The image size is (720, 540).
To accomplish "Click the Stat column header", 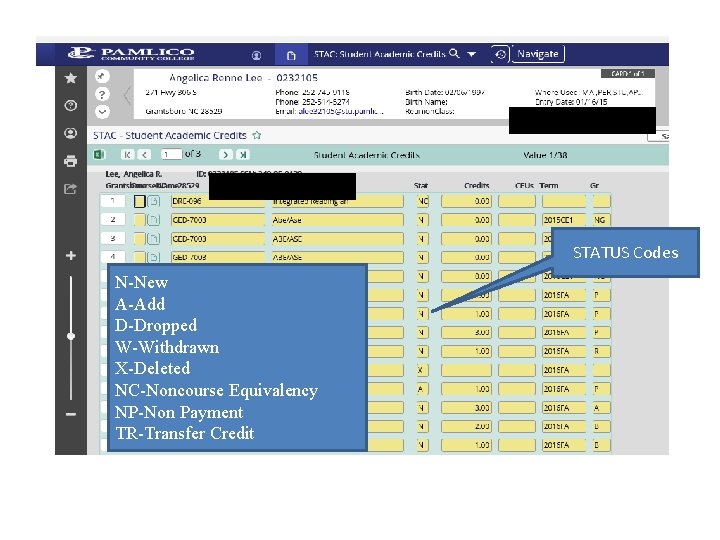I will (x=421, y=186).
